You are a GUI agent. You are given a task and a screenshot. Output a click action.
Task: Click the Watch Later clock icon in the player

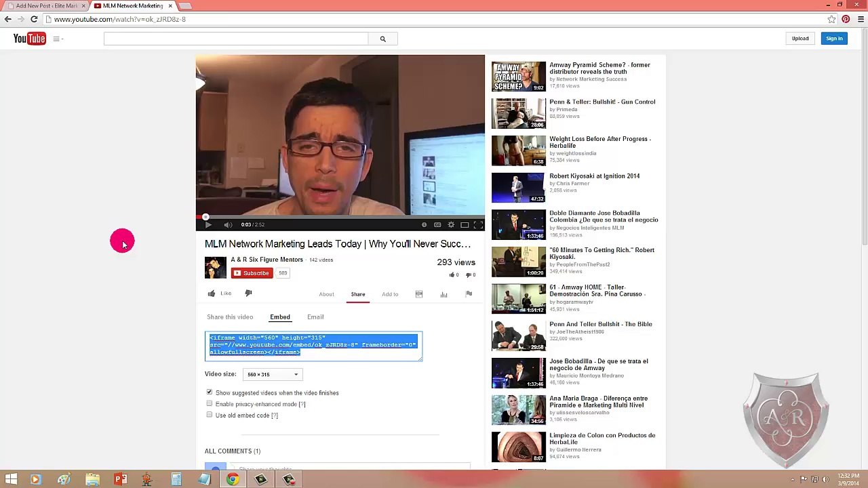[x=425, y=225]
